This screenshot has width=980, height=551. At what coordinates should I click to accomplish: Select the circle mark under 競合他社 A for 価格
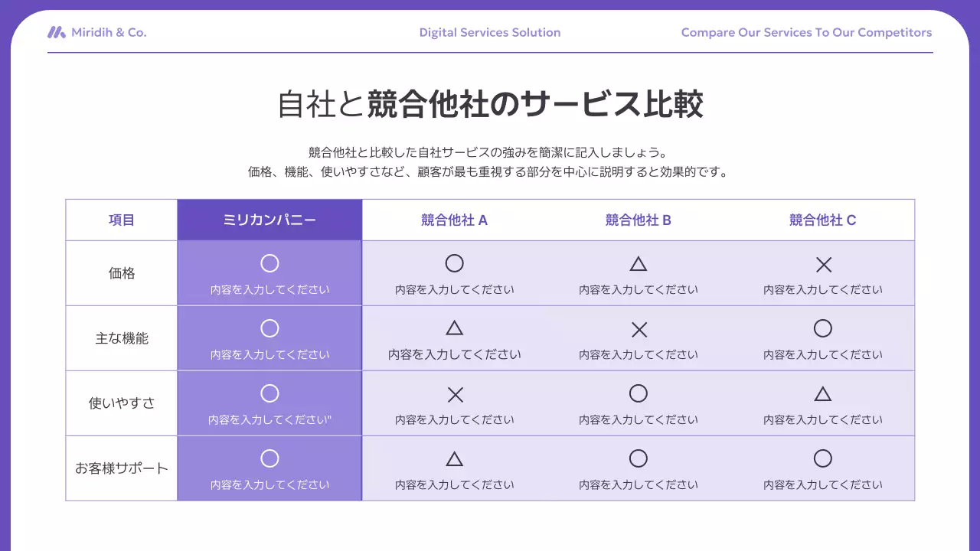click(454, 262)
